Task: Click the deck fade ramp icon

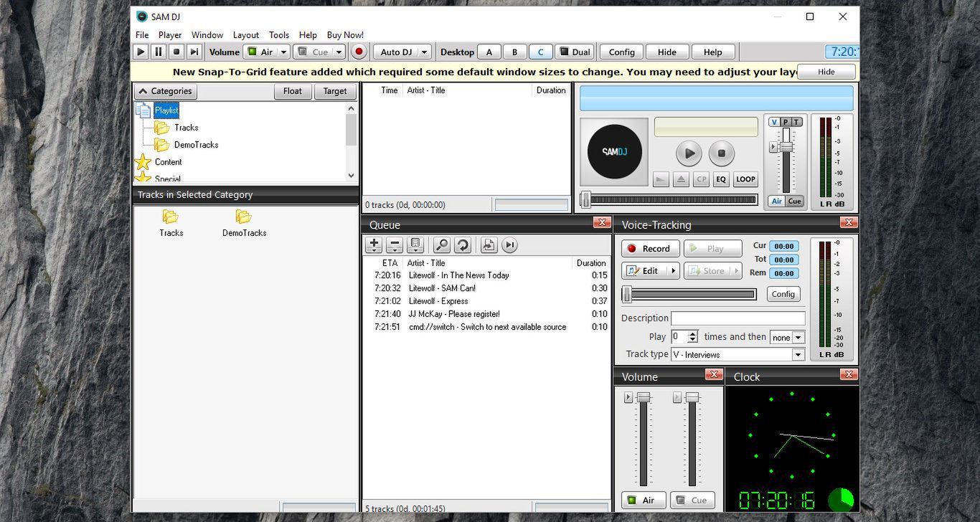Action: point(661,179)
